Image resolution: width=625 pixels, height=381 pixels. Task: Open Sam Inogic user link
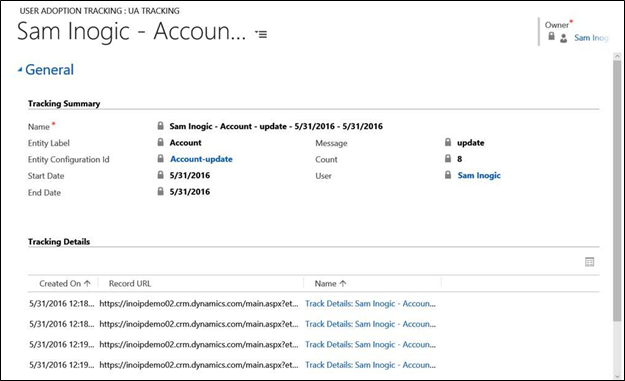(479, 175)
